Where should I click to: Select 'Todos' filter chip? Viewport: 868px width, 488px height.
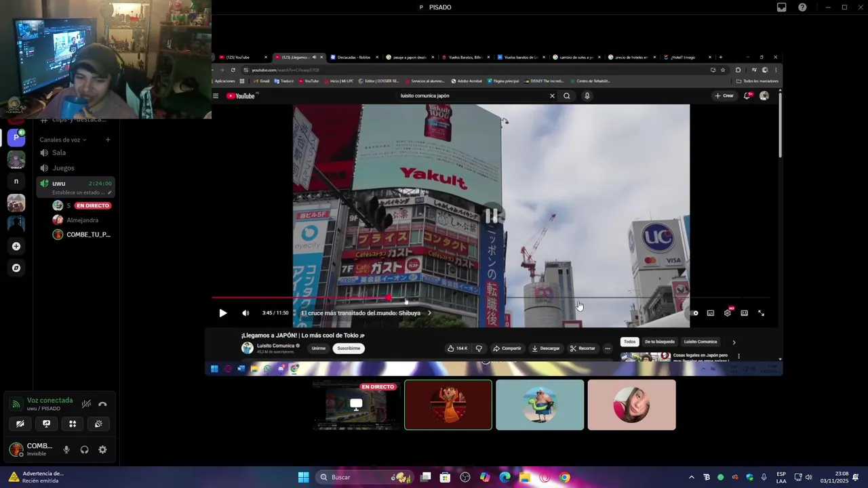(630, 342)
